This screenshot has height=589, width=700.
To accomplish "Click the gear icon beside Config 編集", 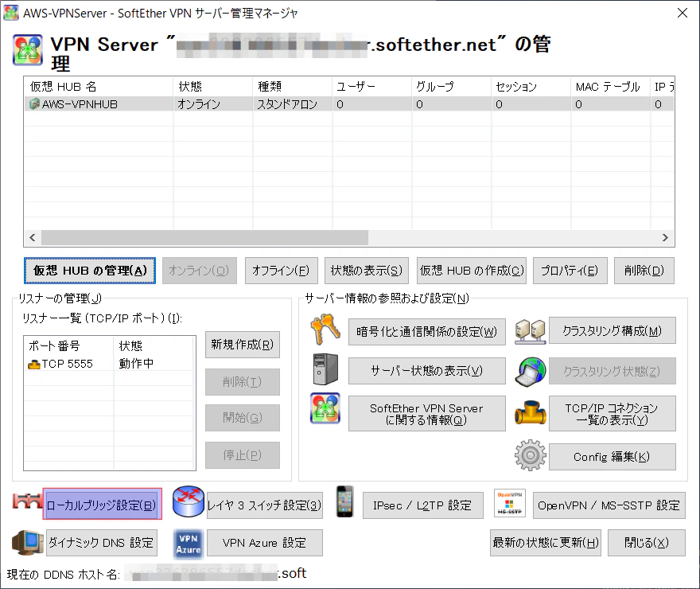I will (x=530, y=455).
